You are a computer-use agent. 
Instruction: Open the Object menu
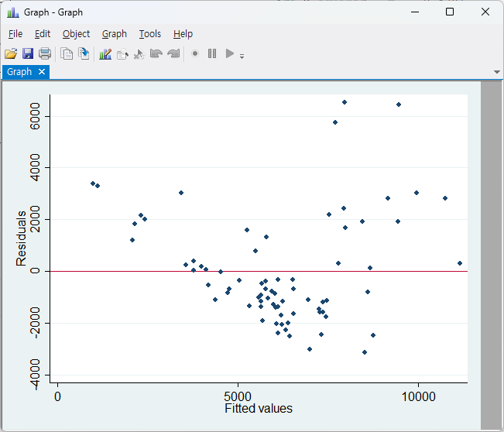click(76, 34)
